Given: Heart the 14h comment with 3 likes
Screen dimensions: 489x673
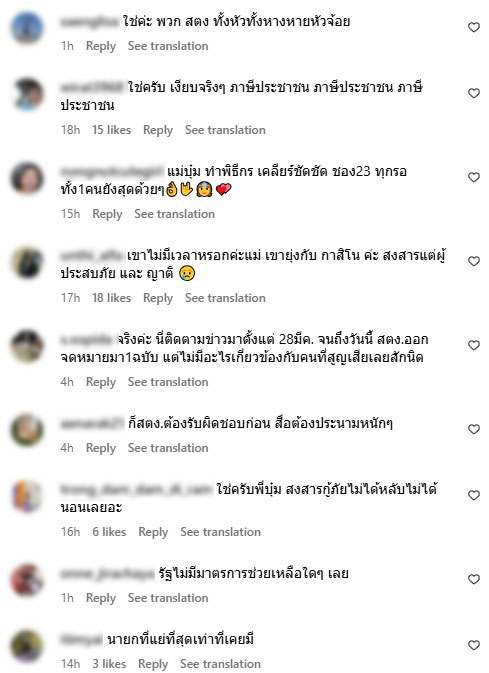Looking at the screenshot, I should (474, 646).
